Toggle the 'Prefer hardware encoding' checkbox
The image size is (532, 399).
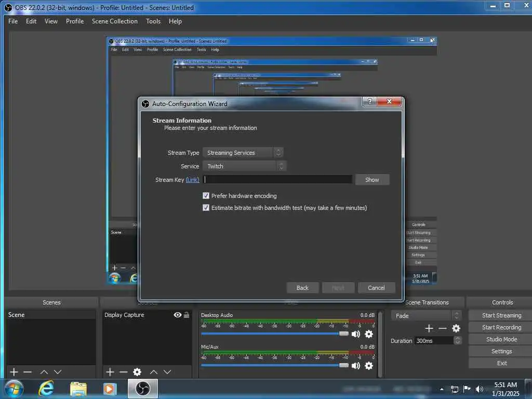pos(206,196)
